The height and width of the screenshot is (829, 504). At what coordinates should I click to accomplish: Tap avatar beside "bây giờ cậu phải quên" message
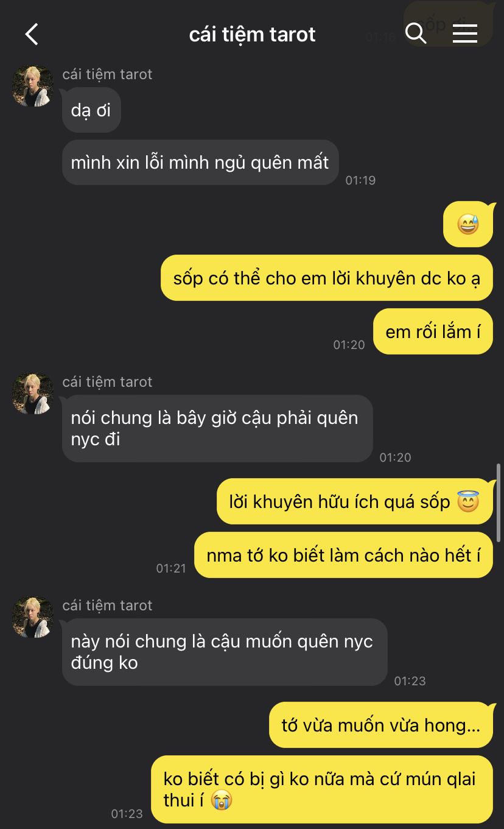click(33, 394)
